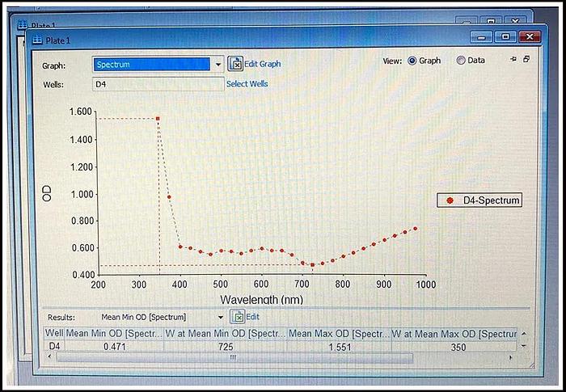566x392 pixels.
Task: Click the 1.551 value cell
Action: 339,347
